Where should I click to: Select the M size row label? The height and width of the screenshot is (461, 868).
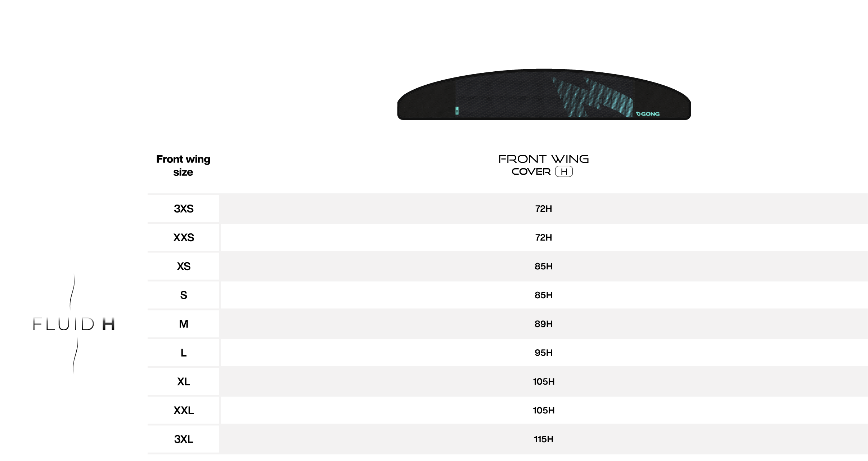click(x=184, y=324)
